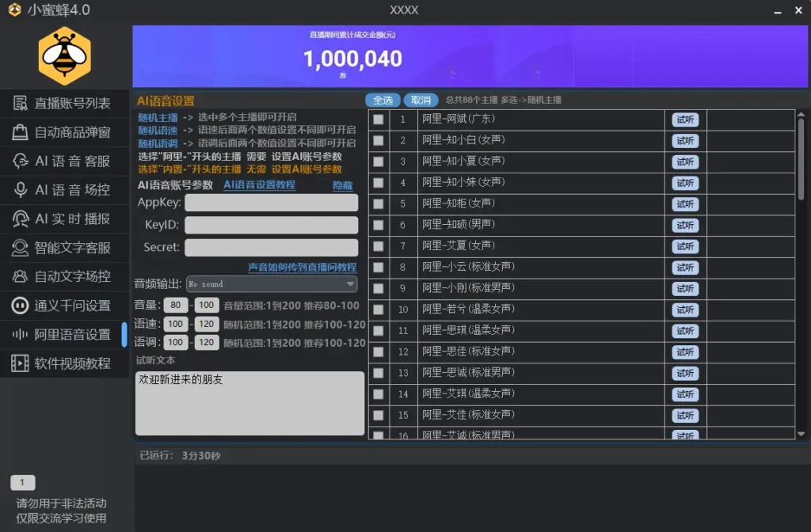Preview voice 试听 for 阿里-知小妹(女声)

[685, 183]
